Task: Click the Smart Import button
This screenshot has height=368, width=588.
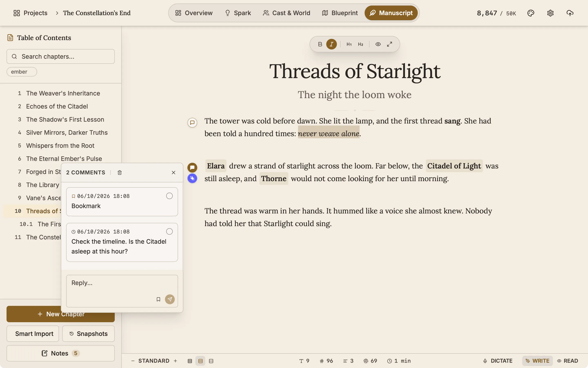Action: pyautogui.click(x=33, y=334)
